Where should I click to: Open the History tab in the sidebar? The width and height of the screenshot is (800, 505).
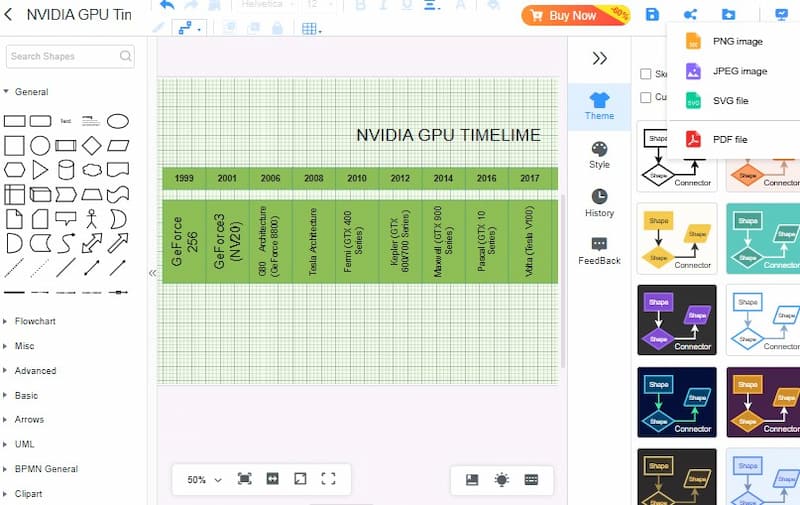tap(599, 203)
